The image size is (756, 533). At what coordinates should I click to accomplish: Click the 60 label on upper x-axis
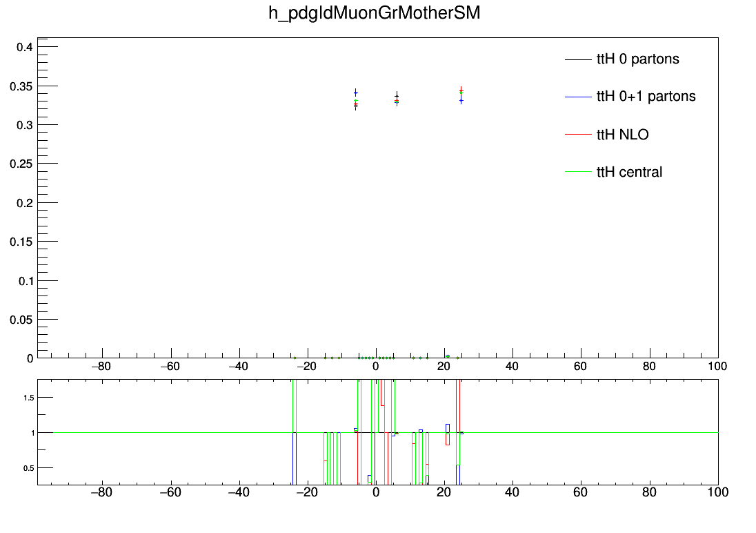coord(581,367)
